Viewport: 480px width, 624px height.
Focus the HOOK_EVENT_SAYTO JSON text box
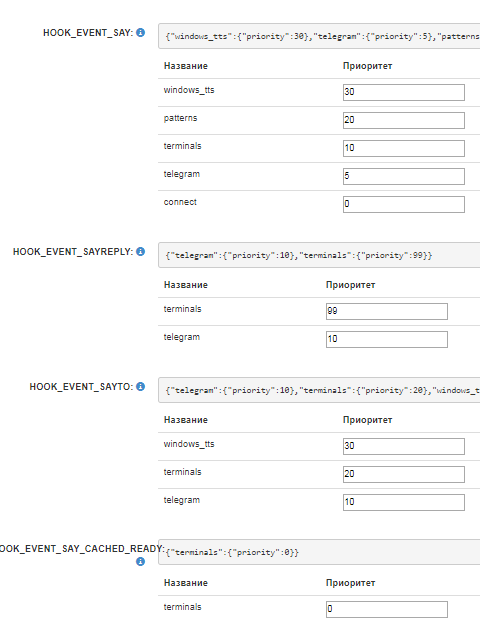pos(319,390)
